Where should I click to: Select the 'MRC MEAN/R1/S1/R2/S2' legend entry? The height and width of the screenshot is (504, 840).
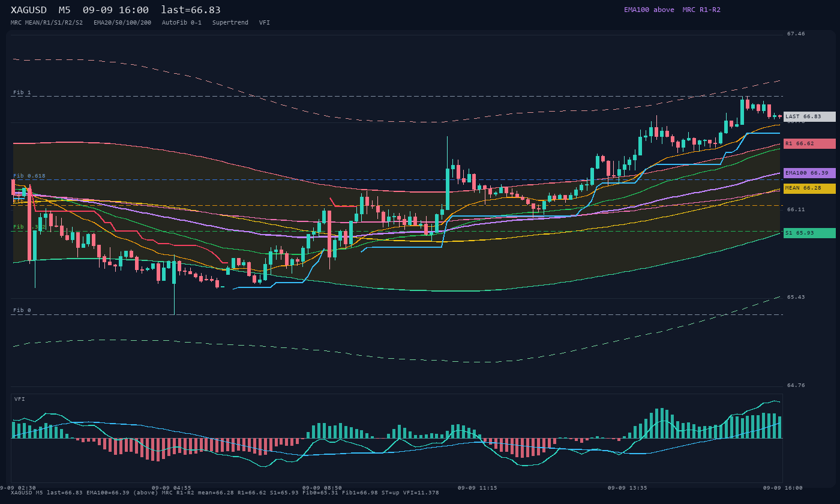[47, 23]
